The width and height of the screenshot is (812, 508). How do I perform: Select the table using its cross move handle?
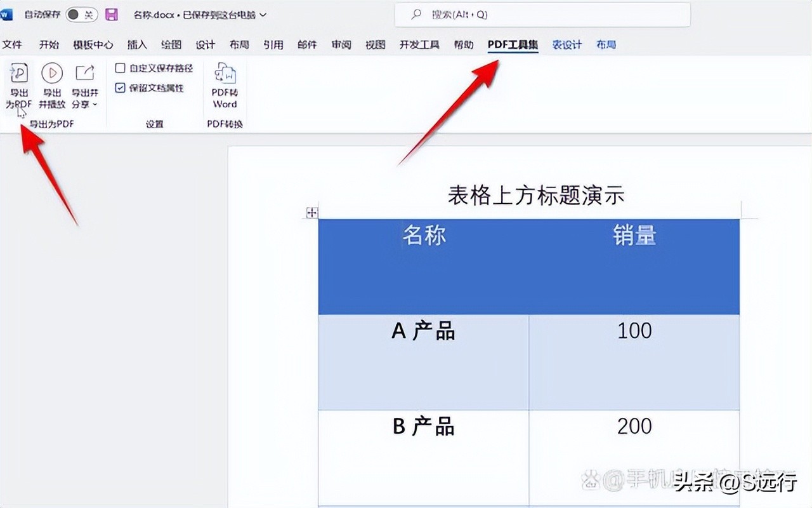pos(311,213)
